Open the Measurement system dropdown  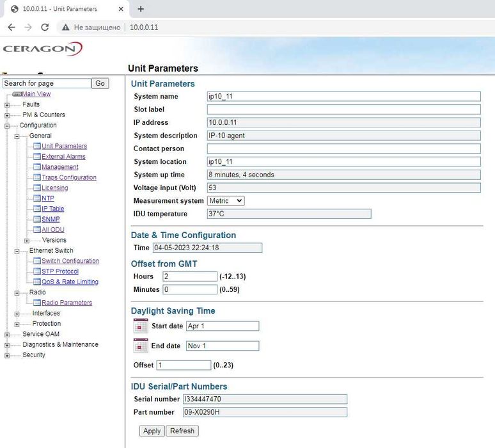coord(226,200)
